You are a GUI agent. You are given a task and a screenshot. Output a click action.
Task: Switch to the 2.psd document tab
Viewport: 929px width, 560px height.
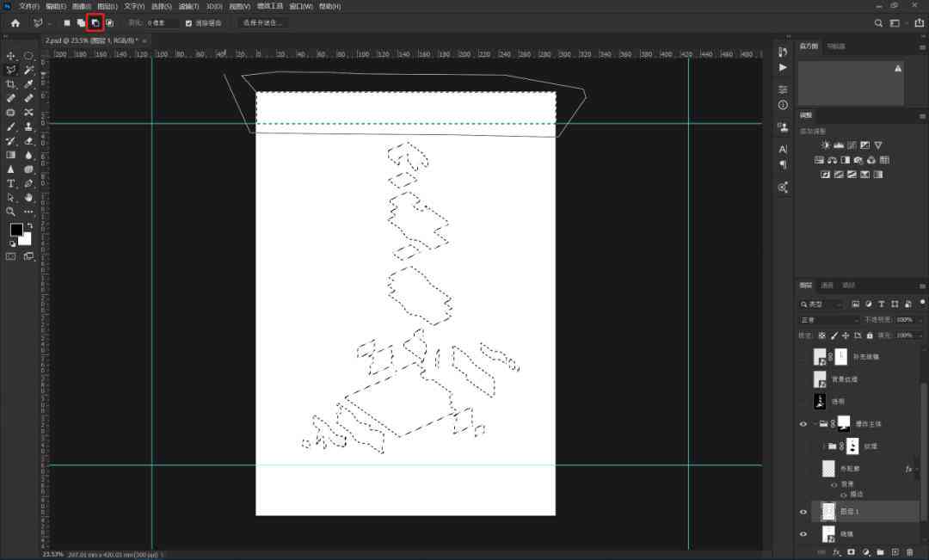91,40
